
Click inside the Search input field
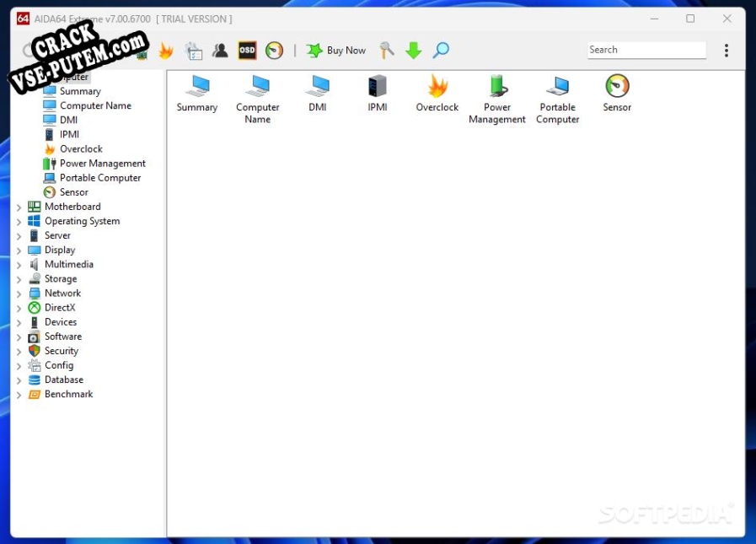645,50
